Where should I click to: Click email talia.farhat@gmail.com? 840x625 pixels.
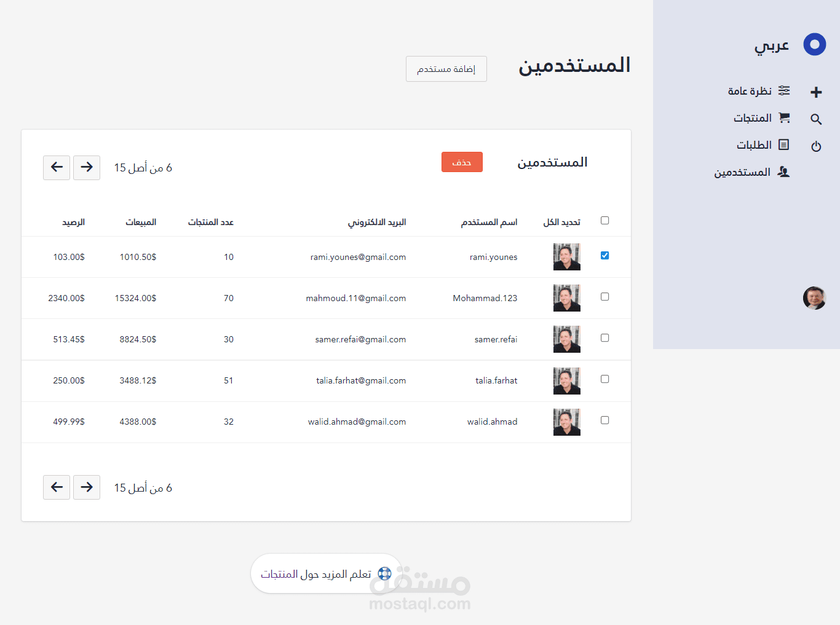361,380
